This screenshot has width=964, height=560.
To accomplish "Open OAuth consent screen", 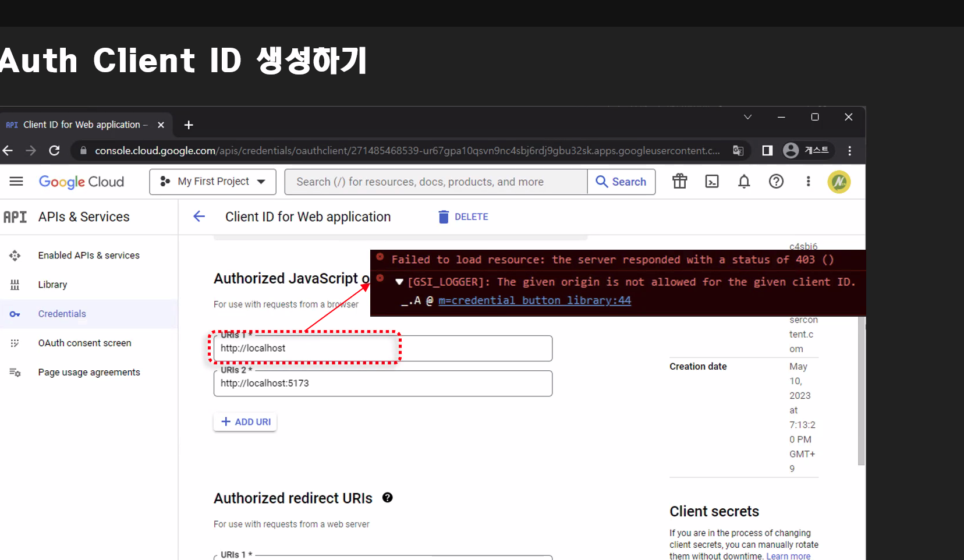I will (x=89, y=343).
